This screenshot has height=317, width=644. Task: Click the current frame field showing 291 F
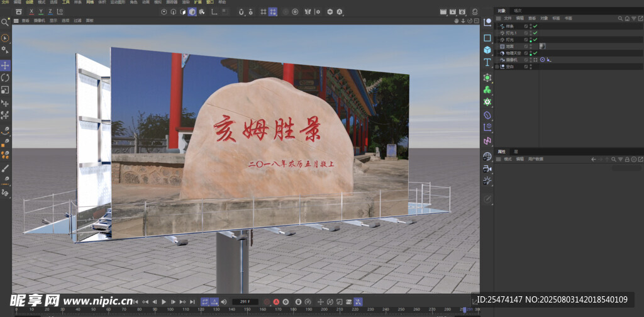pyautogui.click(x=245, y=302)
